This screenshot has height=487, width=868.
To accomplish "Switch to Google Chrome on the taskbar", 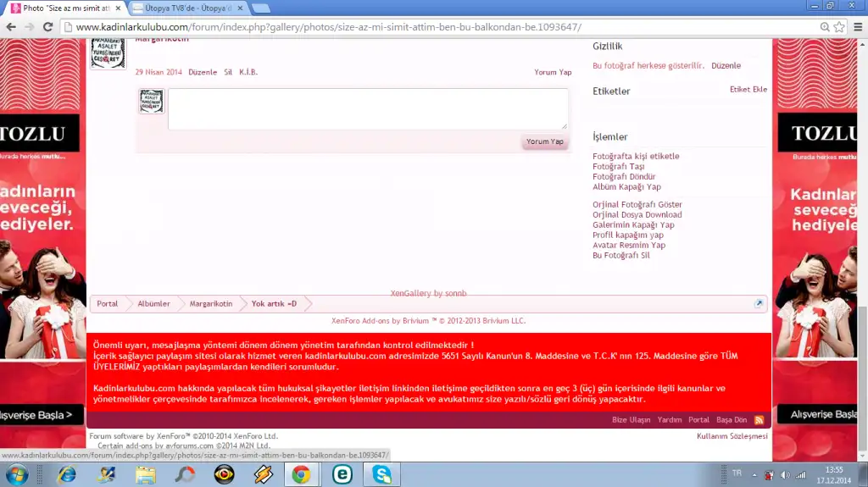I will 301,475.
